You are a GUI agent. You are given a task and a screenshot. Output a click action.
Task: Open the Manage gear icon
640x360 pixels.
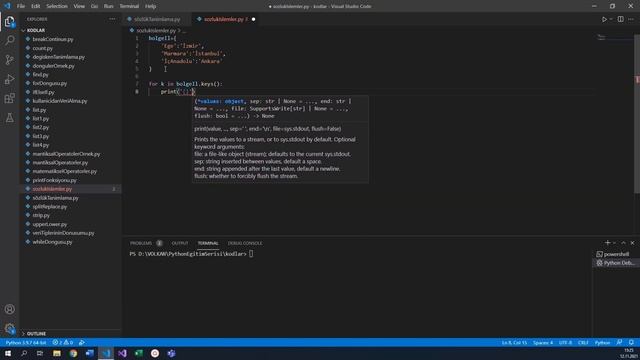click(9, 329)
